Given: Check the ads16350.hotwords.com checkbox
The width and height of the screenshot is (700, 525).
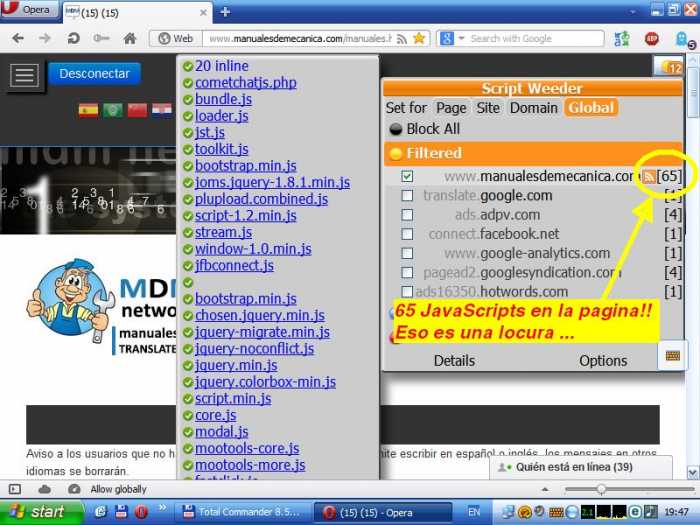Looking at the screenshot, I should (407, 292).
